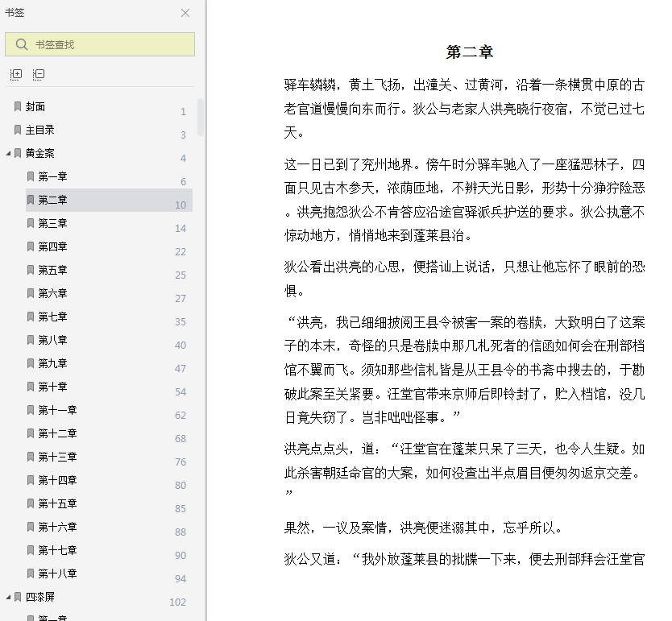Click bookmark flag icon beside 第十六章
672x621 pixels.
[x=31, y=527]
